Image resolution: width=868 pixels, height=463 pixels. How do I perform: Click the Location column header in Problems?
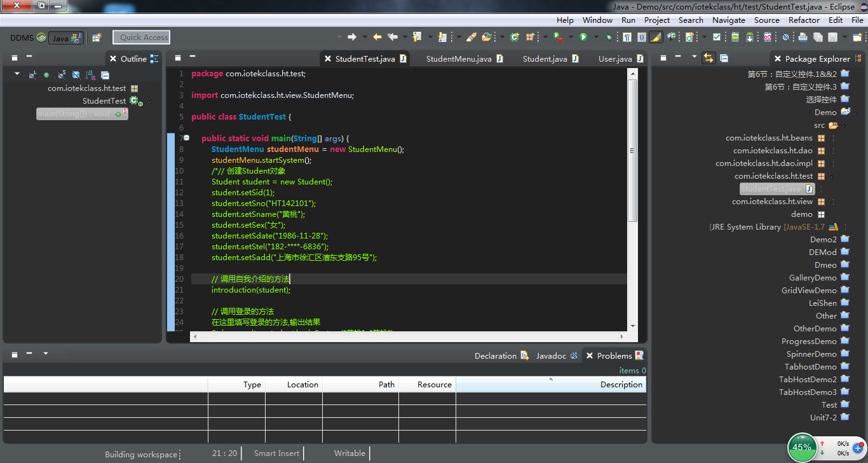pos(294,384)
